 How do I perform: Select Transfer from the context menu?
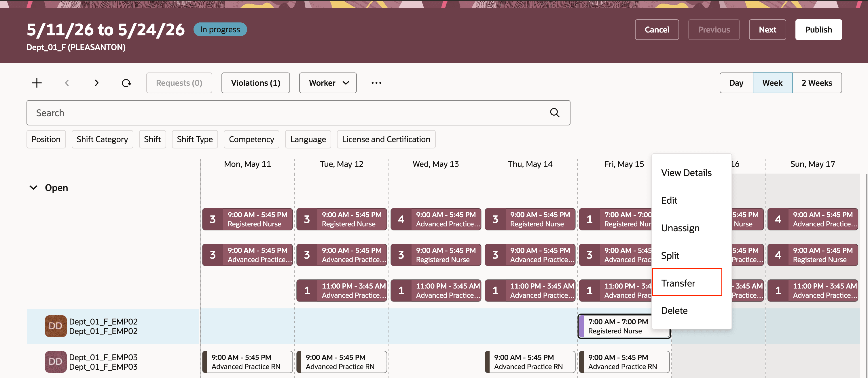(678, 283)
